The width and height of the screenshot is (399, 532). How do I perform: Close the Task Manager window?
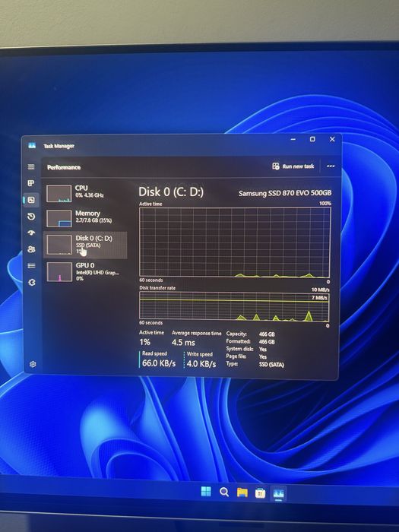(332, 139)
